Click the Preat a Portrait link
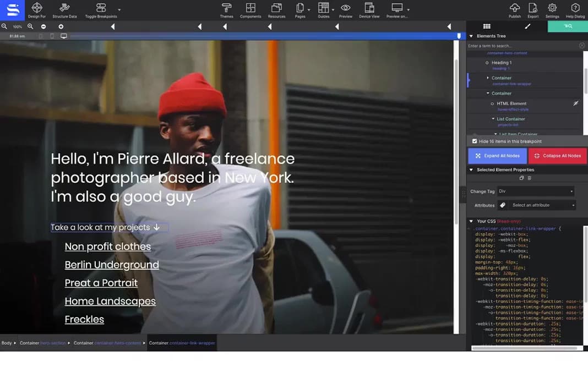Viewport: 588px width, 373px height. [x=101, y=283]
